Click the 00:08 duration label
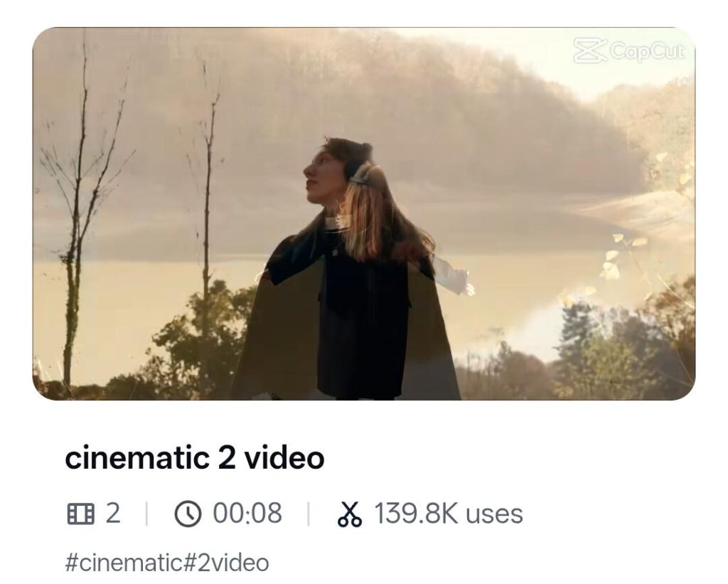728x584 pixels. click(247, 514)
